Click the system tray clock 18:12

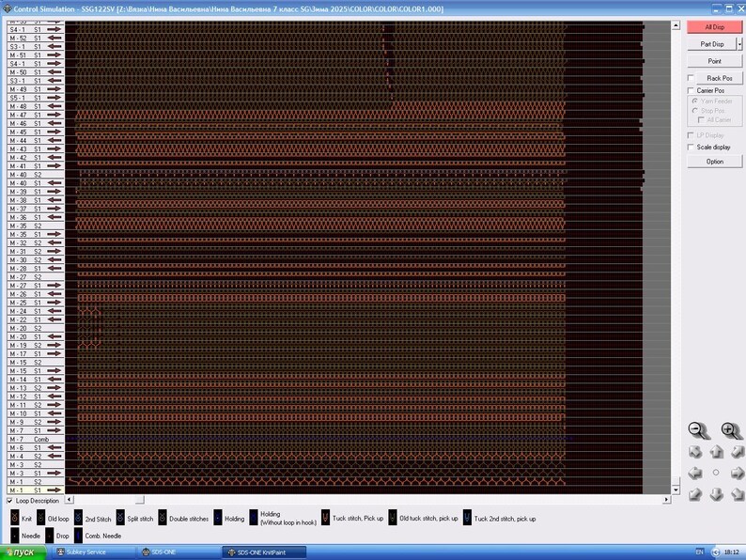point(731,552)
